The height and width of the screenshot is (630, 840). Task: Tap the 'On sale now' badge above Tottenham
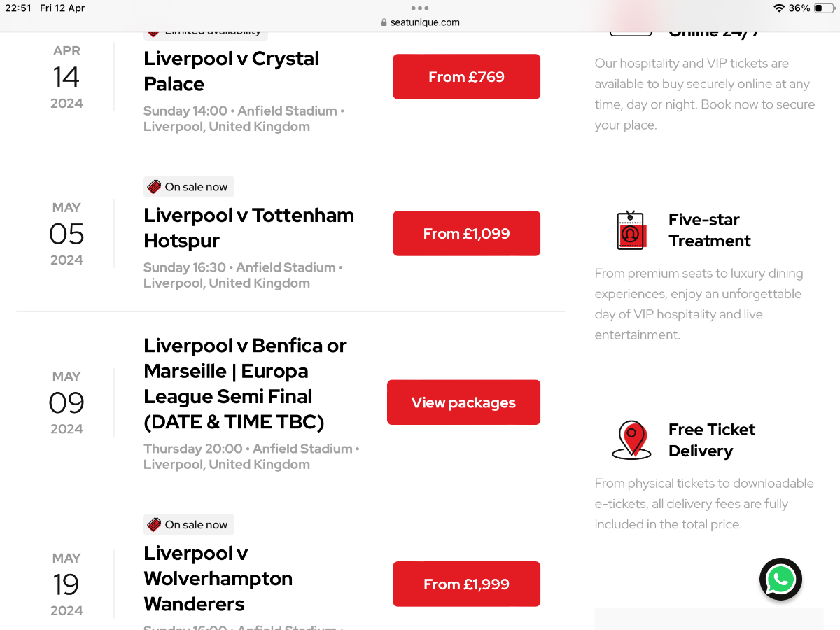tap(189, 187)
